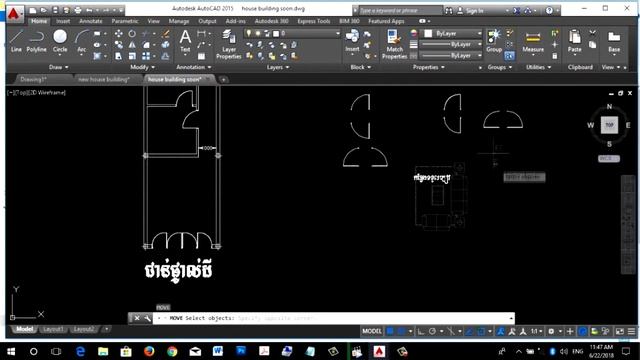Select the Rotate tool
Image resolution: width=640 pixels, height=360 pixels.
132,33
